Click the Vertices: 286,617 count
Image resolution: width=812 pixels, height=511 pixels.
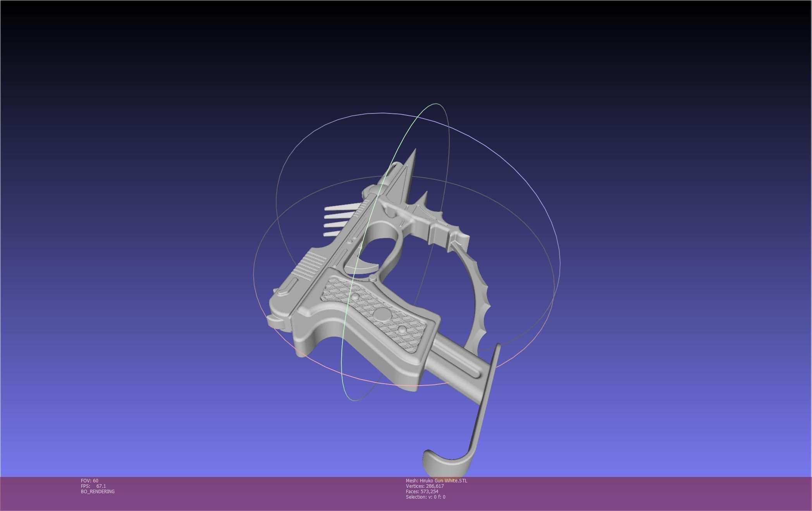(425, 486)
